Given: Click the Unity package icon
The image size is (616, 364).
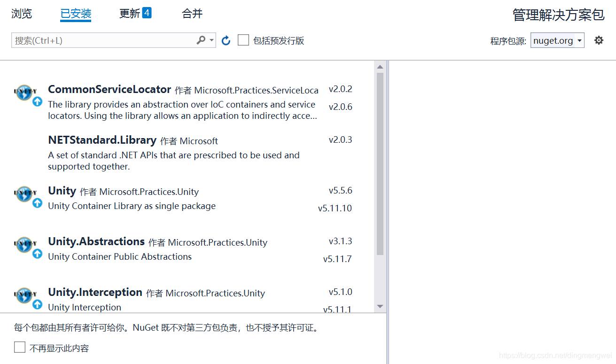Looking at the screenshot, I should (25, 194).
